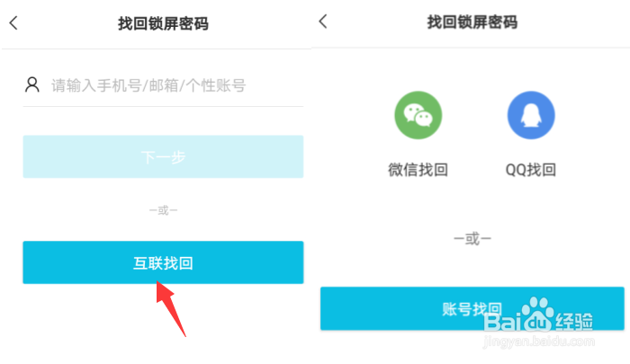Click the small 或 divider under 下一步
Screen dimensions: 630x364
pyautogui.click(x=163, y=210)
